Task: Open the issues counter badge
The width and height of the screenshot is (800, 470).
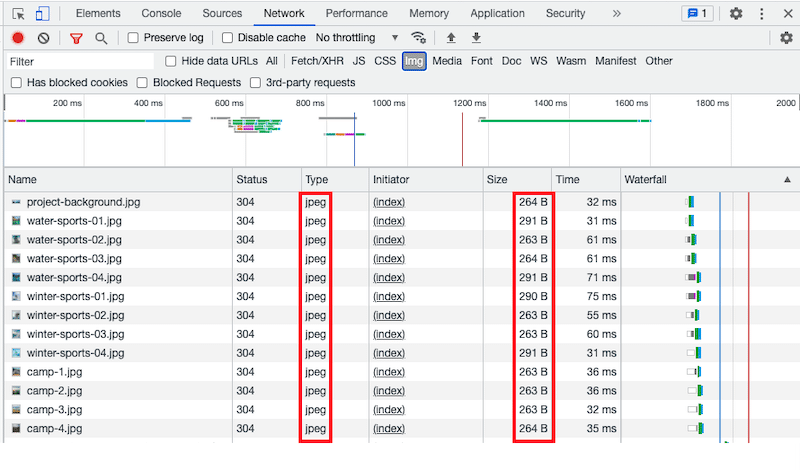Action: (697, 14)
